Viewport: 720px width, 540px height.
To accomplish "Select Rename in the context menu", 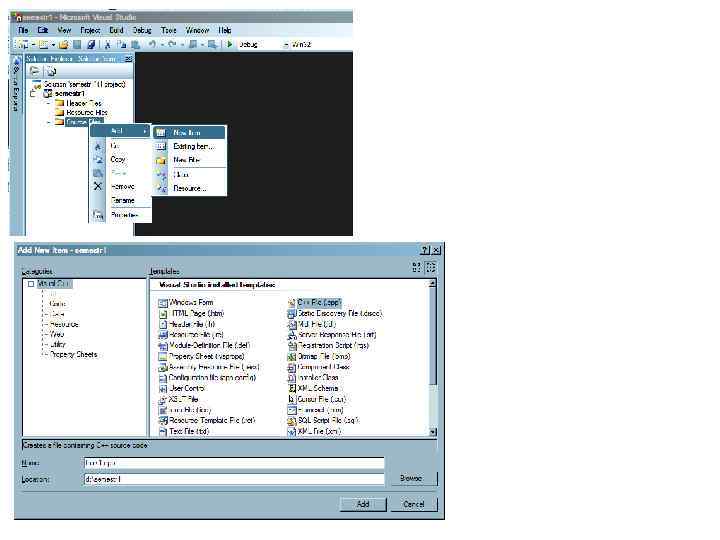I will tap(120, 201).
